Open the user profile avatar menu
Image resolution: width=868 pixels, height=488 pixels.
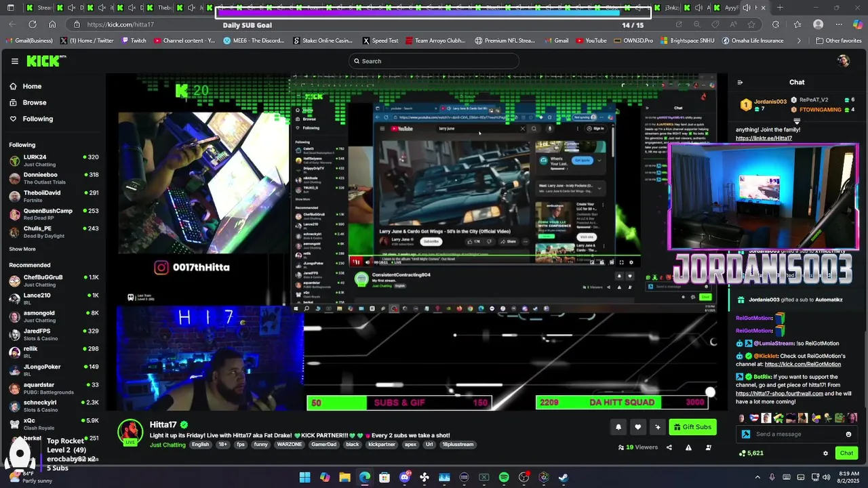tap(844, 61)
